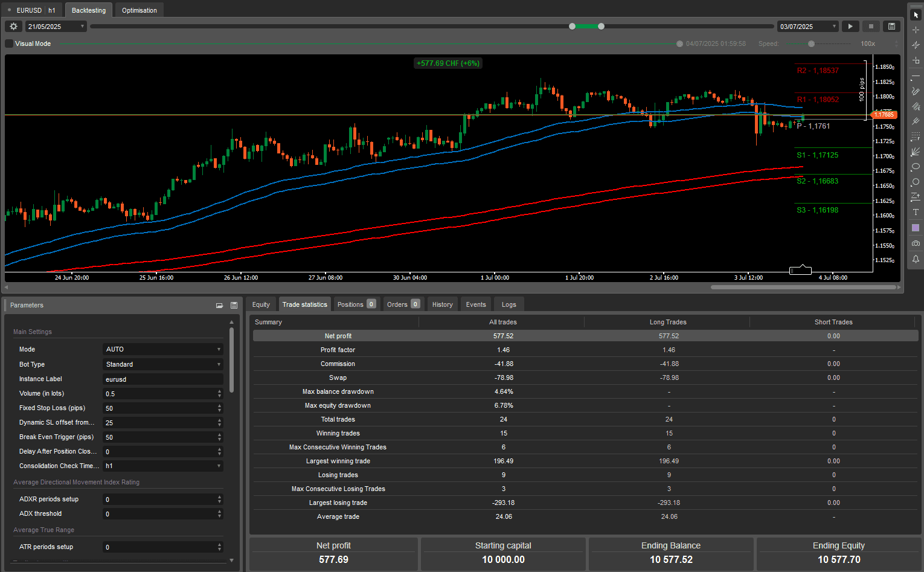Click the Long Trades column header
Screen dimensions: 924x572
coord(668,322)
